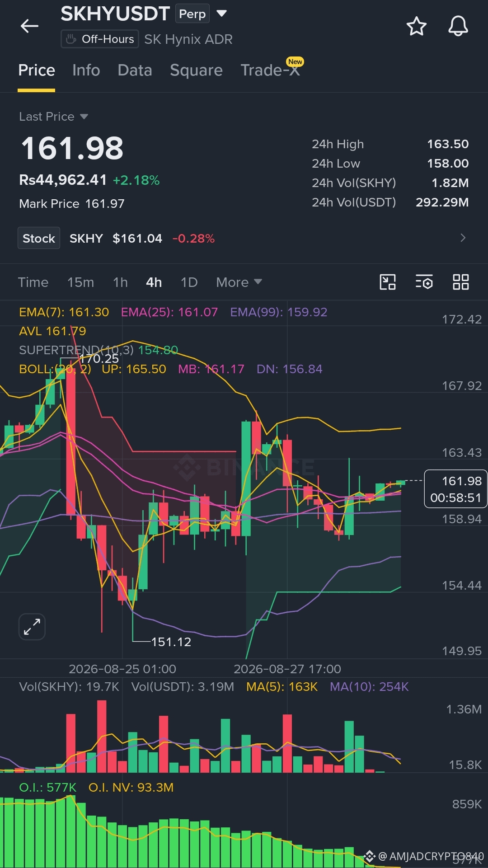The height and width of the screenshot is (868, 488).
Task: Expand the More intervals dropdown
Action: pyautogui.click(x=239, y=282)
